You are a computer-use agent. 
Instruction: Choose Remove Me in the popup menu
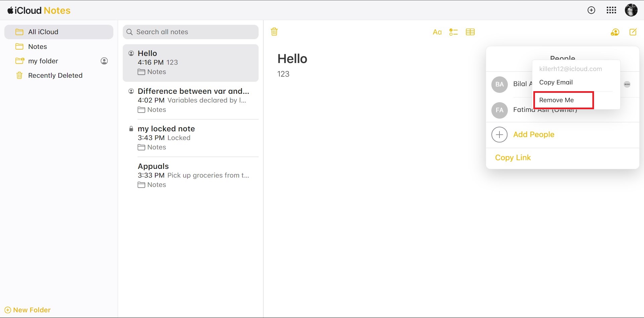point(556,100)
